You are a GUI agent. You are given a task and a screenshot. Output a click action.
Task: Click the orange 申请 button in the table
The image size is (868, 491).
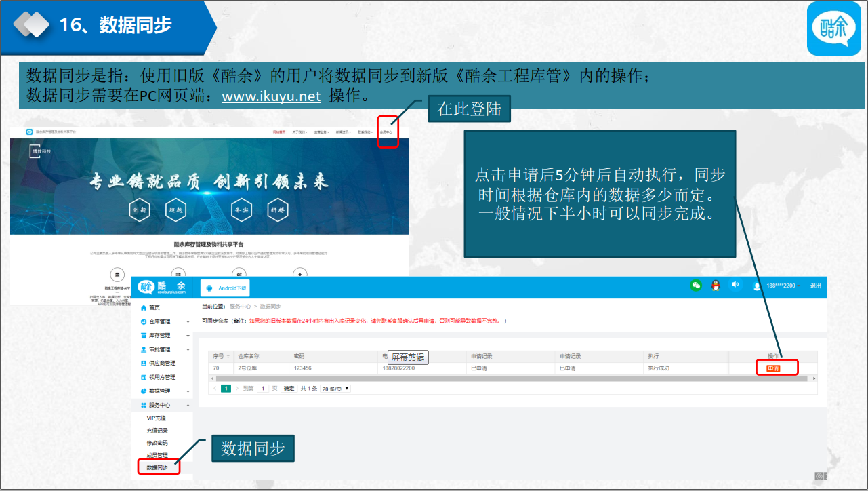tap(773, 368)
